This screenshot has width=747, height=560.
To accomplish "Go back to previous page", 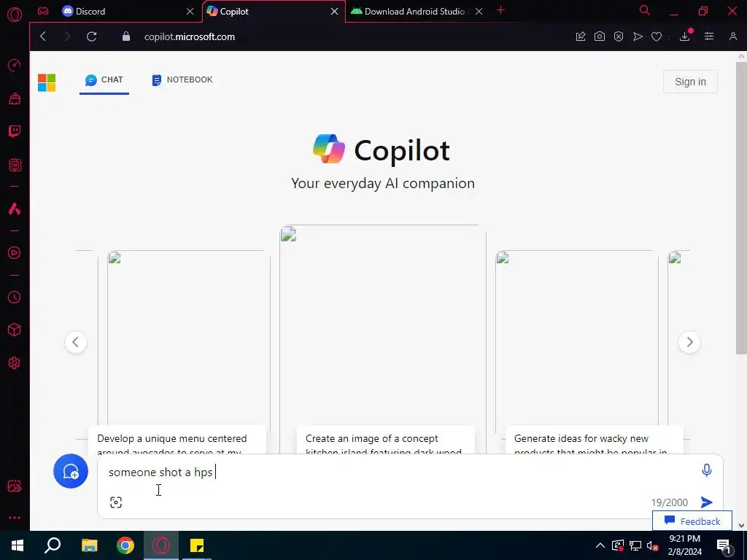I will pyautogui.click(x=43, y=36).
